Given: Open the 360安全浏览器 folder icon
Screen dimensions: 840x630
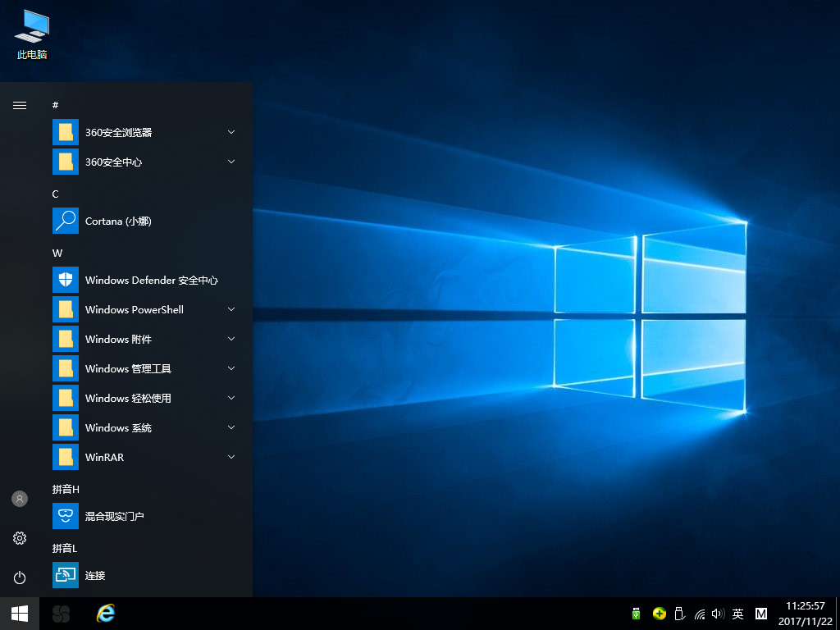Looking at the screenshot, I should (x=66, y=132).
